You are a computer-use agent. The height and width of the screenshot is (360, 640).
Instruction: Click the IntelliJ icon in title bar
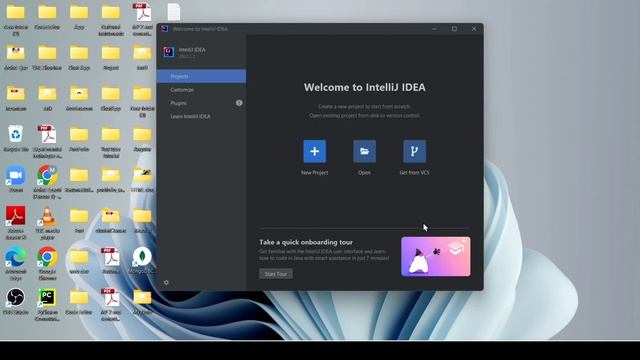pos(164,29)
